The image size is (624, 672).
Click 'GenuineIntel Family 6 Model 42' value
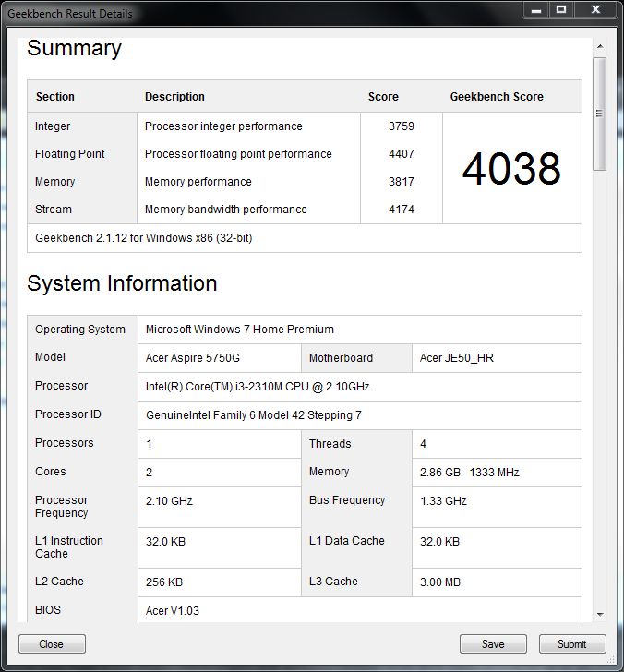[254, 414]
